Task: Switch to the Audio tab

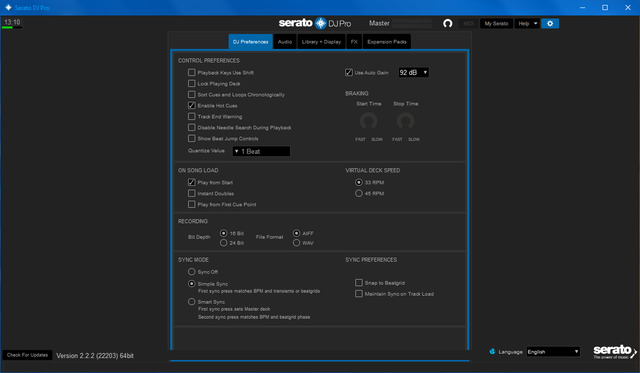Action: pyautogui.click(x=284, y=42)
